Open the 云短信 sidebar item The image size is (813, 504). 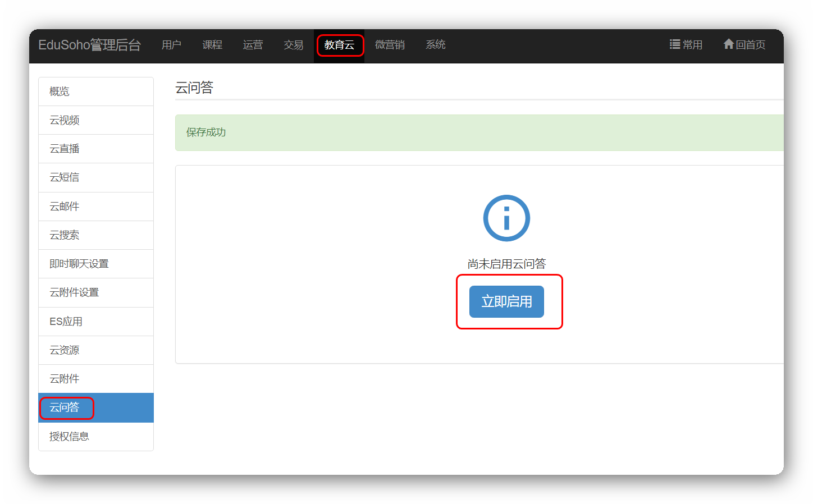pyautogui.click(x=96, y=177)
